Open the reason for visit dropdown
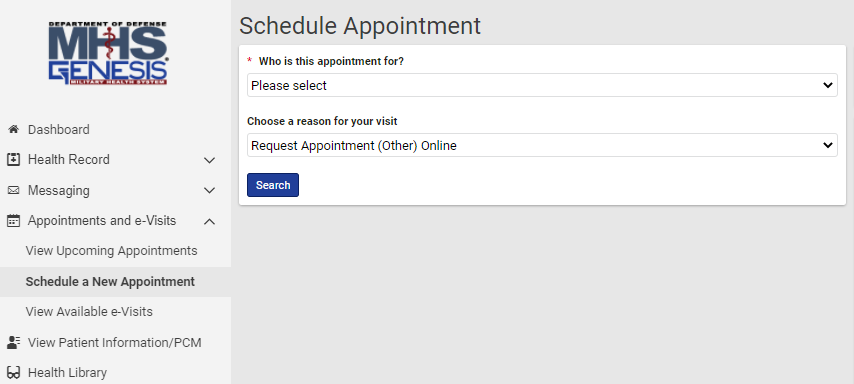 542,145
